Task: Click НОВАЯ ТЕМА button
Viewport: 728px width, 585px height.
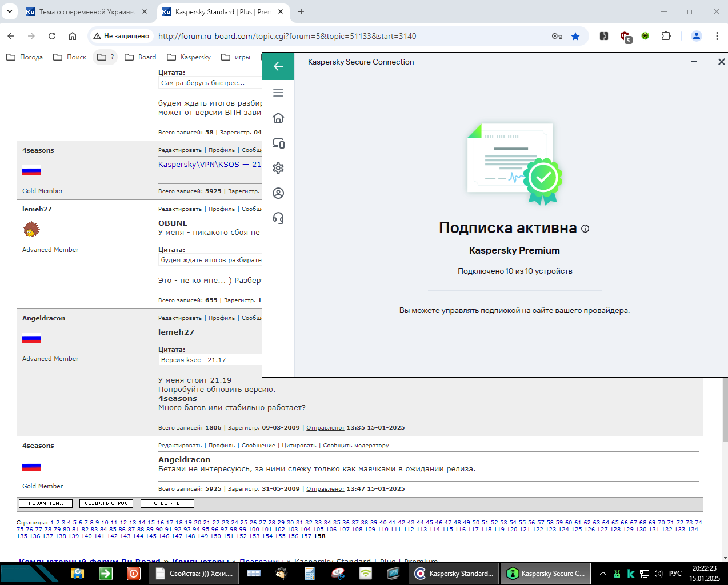Action: [x=46, y=503]
